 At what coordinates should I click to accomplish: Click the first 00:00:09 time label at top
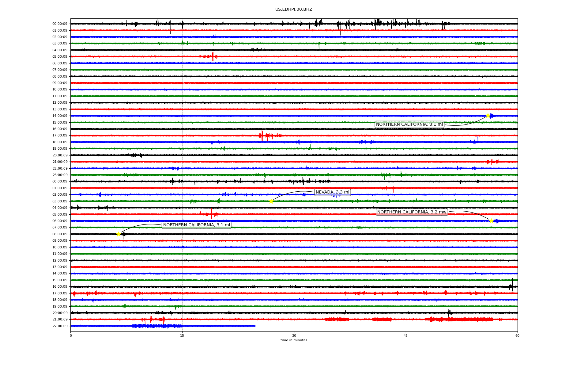click(60, 24)
